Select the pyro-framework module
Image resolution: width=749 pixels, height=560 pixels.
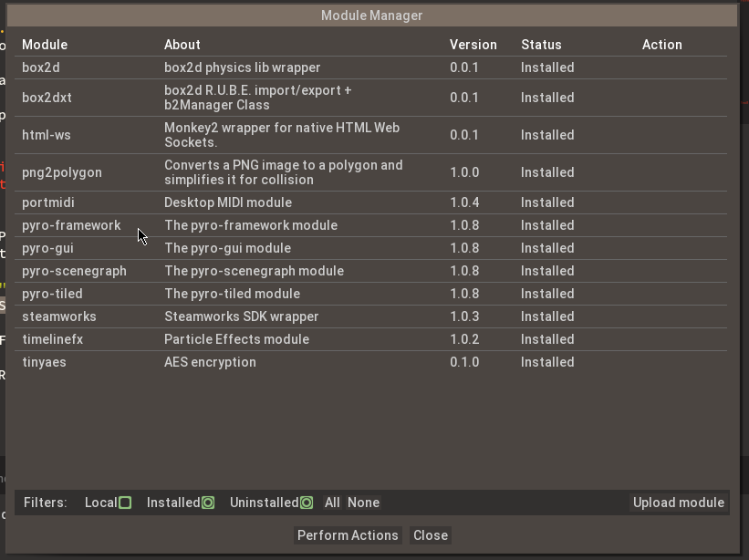(71, 225)
